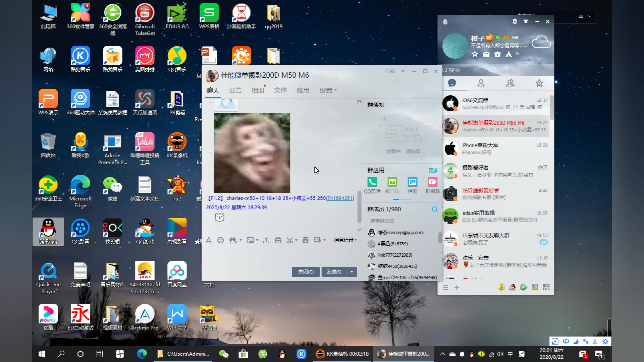The height and width of the screenshot is (362, 644).
Task: Open QQ Games icon at QQ panel bottom
Action: (x=512, y=287)
